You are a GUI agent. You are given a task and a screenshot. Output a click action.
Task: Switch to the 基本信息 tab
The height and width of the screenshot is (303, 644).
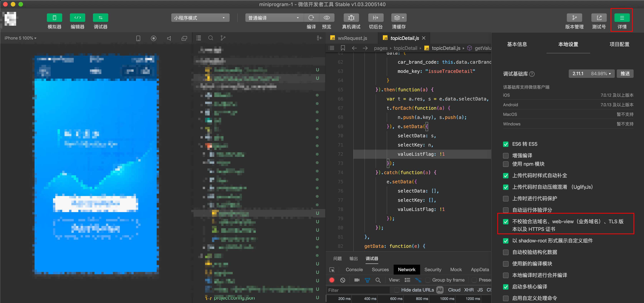(x=517, y=44)
